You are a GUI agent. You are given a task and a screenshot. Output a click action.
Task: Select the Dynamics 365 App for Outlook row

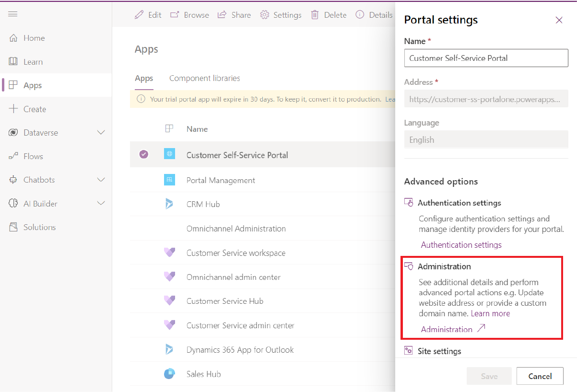pyautogui.click(x=263, y=349)
